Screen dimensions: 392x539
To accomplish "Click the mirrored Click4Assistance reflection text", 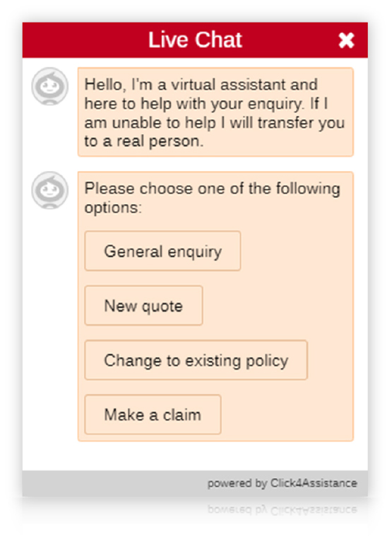I will [282, 509].
